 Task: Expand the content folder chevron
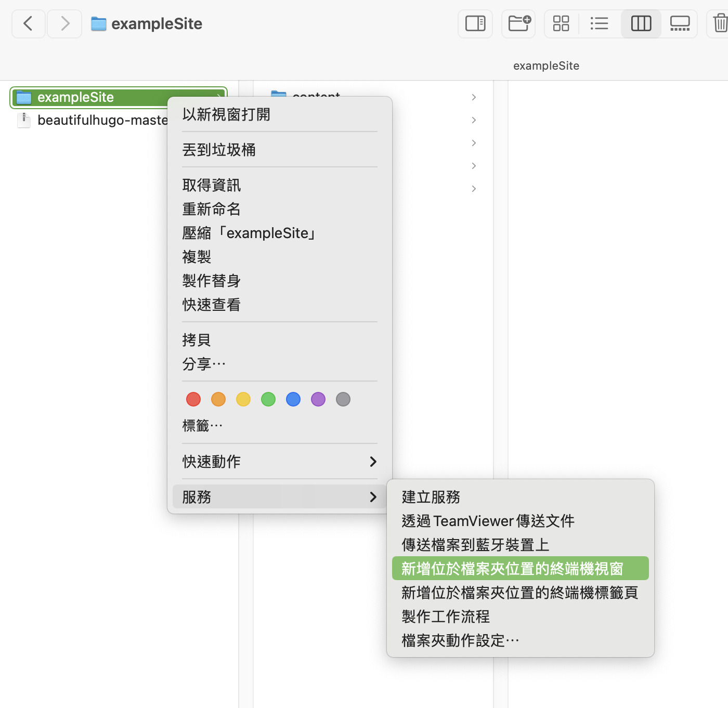pyautogui.click(x=474, y=97)
